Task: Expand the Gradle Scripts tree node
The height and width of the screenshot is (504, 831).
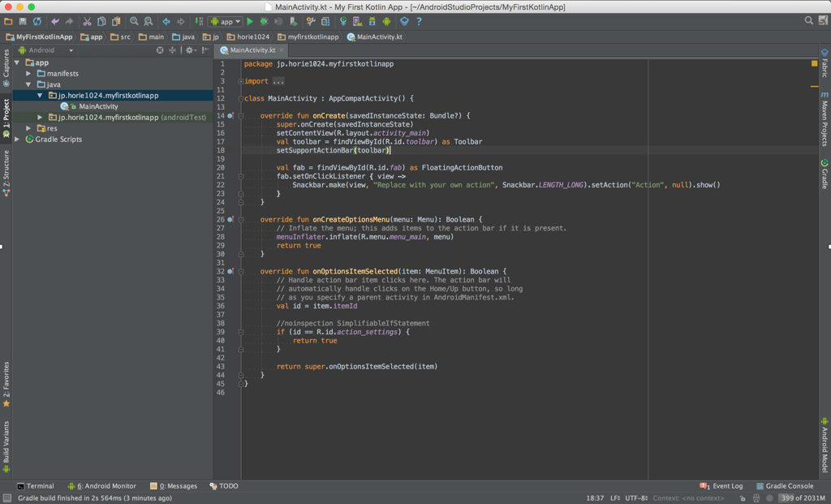Action: [18, 140]
